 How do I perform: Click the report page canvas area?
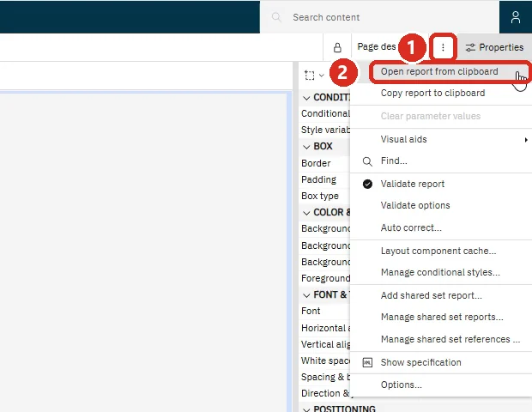click(142, 251)
